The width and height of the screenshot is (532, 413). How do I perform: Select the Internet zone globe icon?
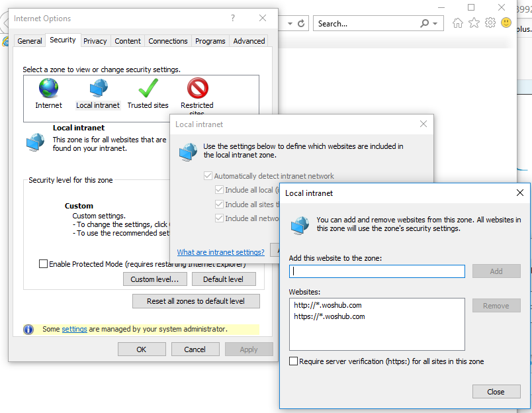[48, 87]
